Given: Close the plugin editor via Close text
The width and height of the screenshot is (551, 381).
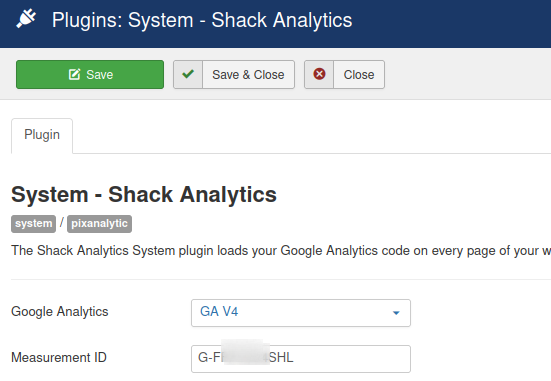Looking at the screenshot, I should point(359,75).
